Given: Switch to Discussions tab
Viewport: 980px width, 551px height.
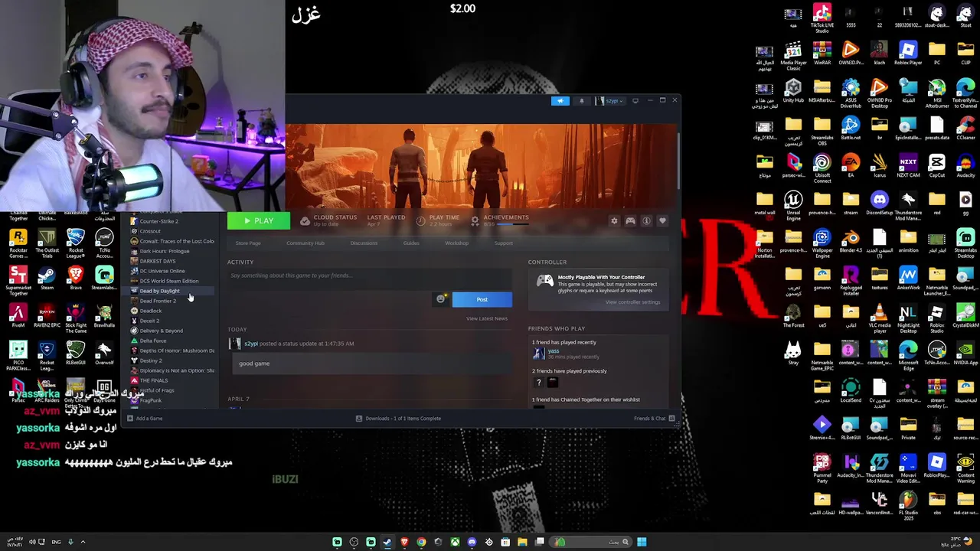Looking at the screenshot, I should (x=364, y=243).
